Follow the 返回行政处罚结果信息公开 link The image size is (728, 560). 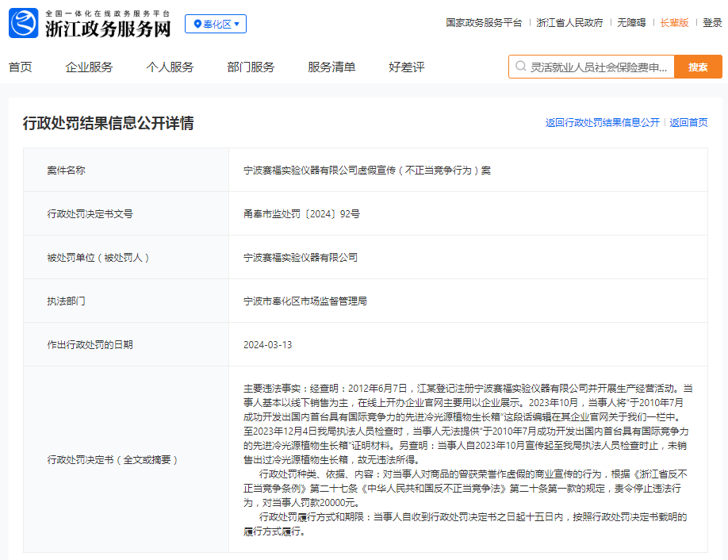tap(602, 123)
